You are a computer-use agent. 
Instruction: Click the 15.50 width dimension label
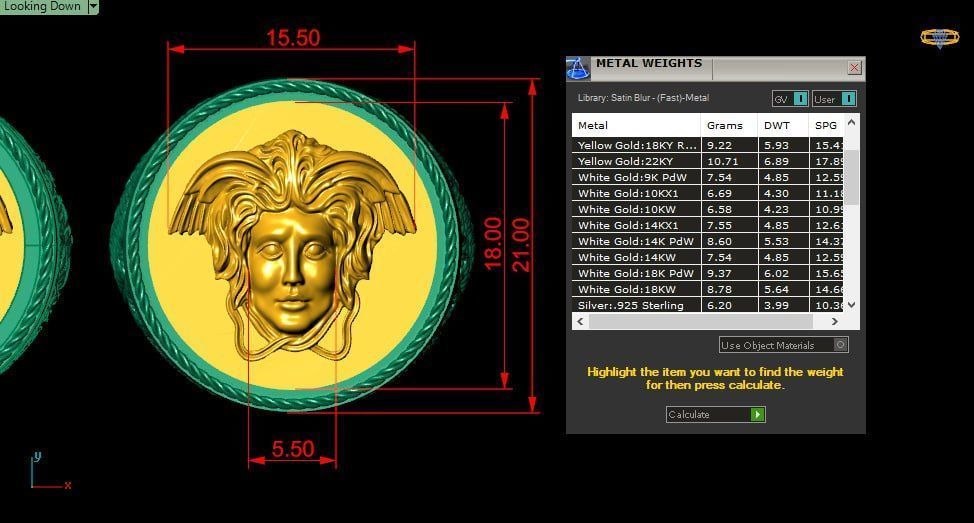293,38
